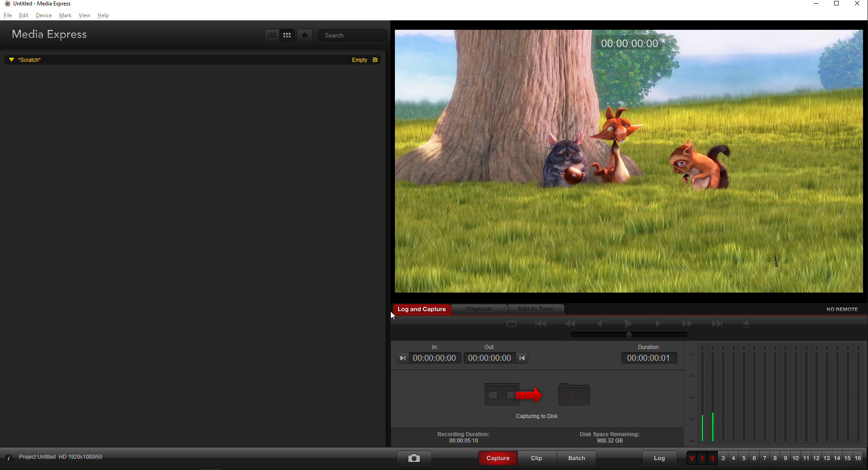Click the NO REMOTE status text
This screenshot has width=868, height=470.
point(842,309)
